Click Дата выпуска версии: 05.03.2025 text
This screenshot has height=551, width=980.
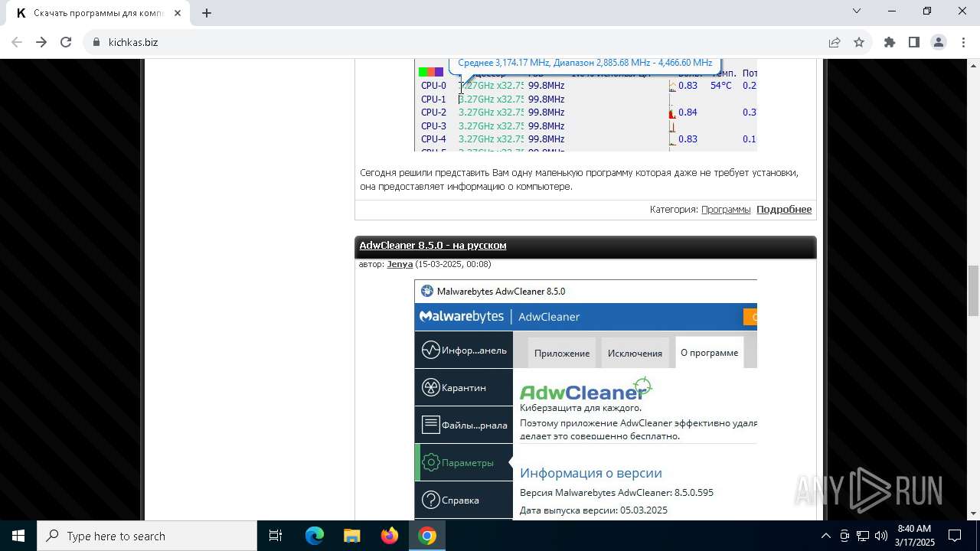(x=593, y=510)
